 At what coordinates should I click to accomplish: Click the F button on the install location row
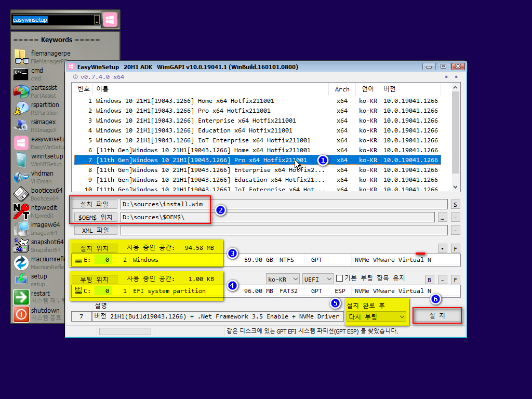[x=455, y=249]
